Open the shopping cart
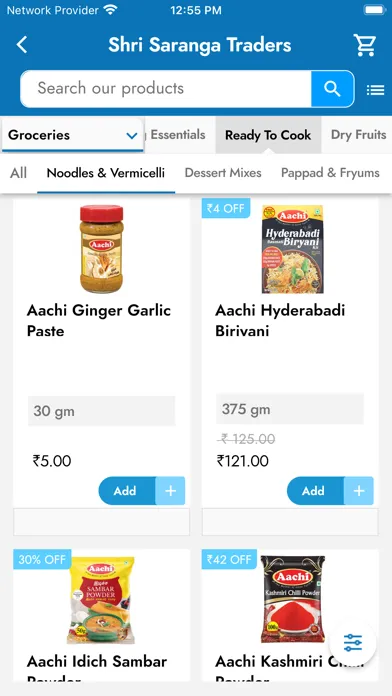 pos(365,45)
